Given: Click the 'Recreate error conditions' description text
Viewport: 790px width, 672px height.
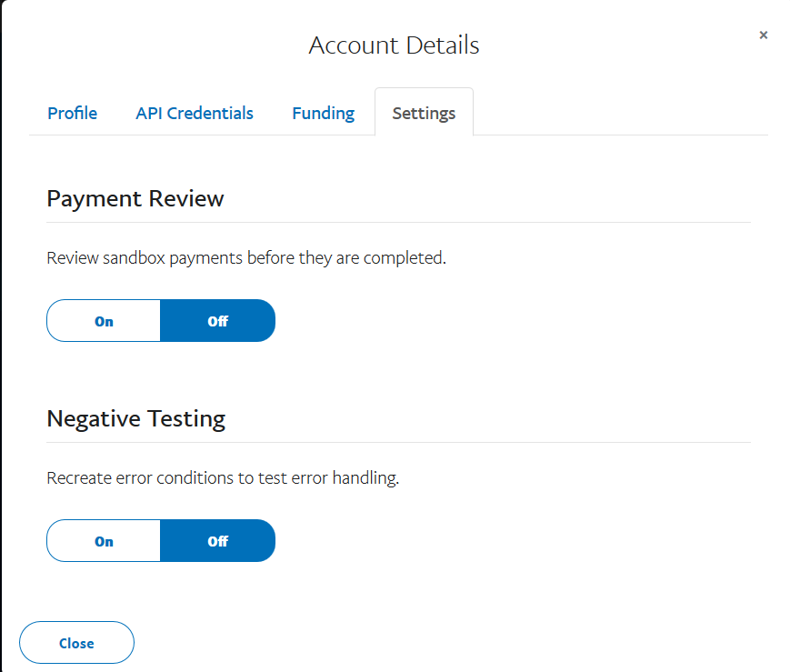Looking at the screenshot, I should point(223,477).
